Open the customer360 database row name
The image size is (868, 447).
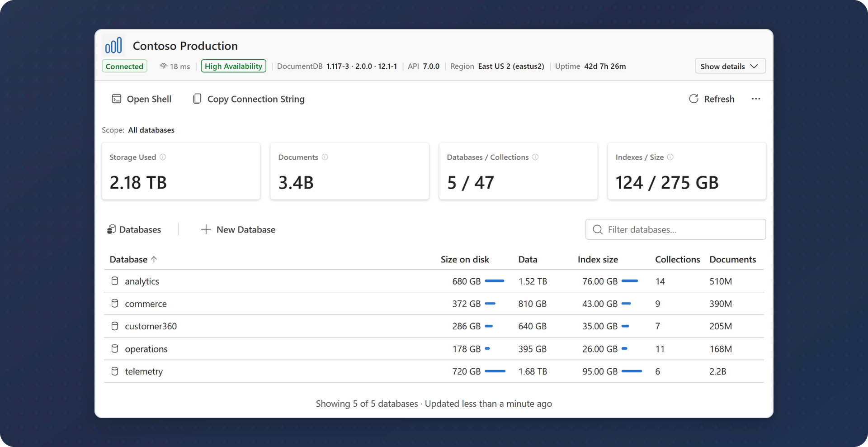pyautogui.click(x=151, y=326)
